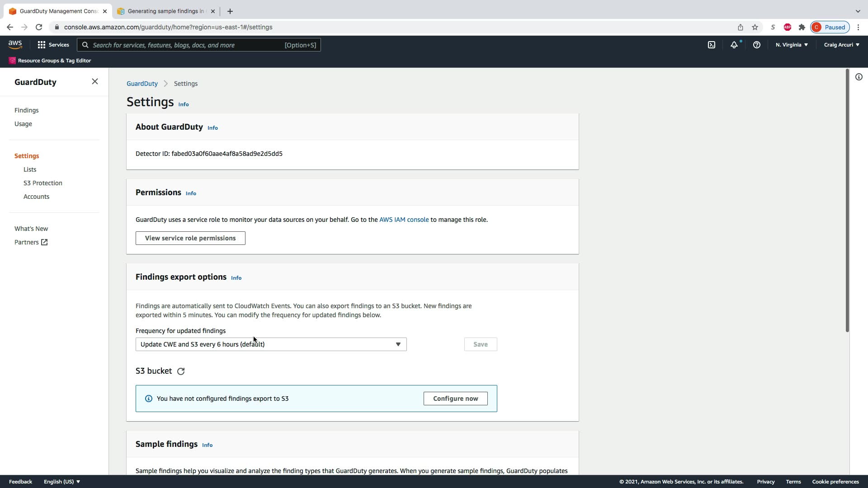Close the GuardDuty navigation sidebar
868x488 pixels.
[x=94, y=81]
